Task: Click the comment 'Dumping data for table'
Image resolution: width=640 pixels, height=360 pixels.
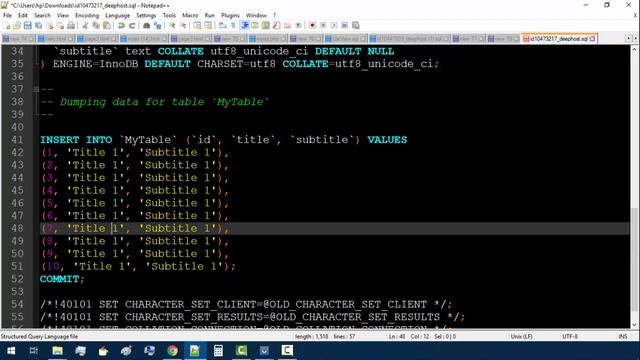Action: (x=132, y=102)
